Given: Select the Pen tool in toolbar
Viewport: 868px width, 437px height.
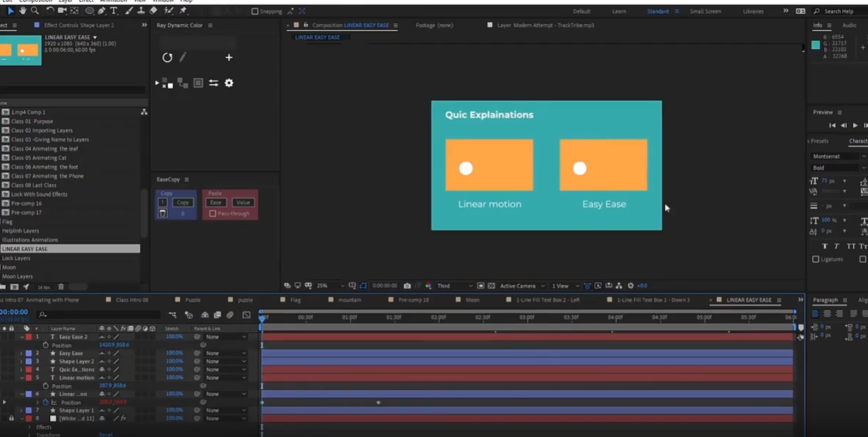Looking at the screenshot, I should click(102, 11).
